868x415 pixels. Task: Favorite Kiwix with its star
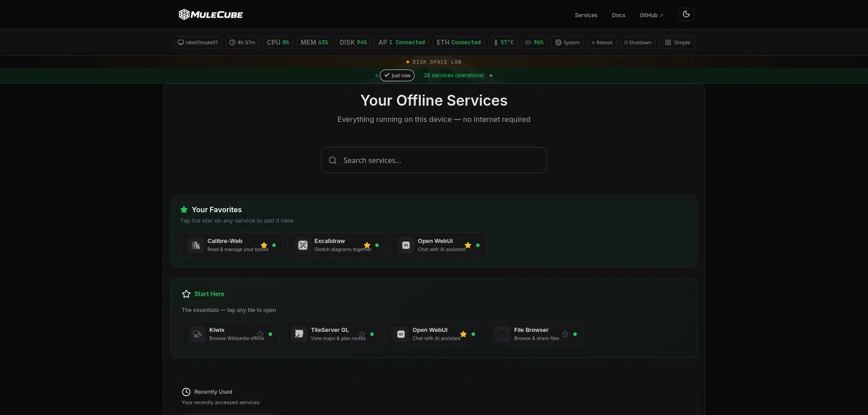(x=260, y=334)
